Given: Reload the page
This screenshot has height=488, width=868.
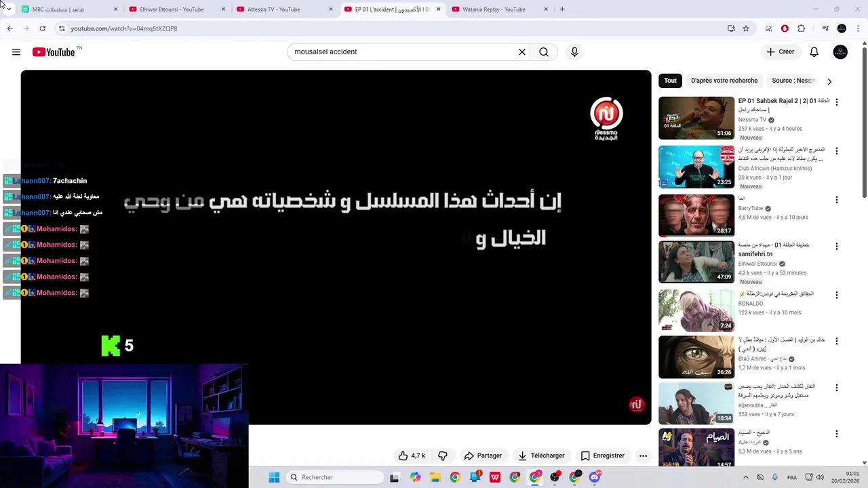Looking at the screenshot, I should [x=42, y=28].
